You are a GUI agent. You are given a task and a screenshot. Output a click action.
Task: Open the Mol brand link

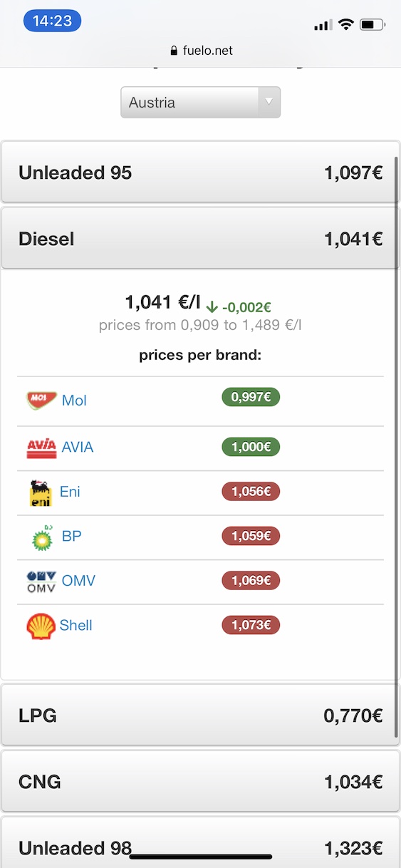coord(74,401)
